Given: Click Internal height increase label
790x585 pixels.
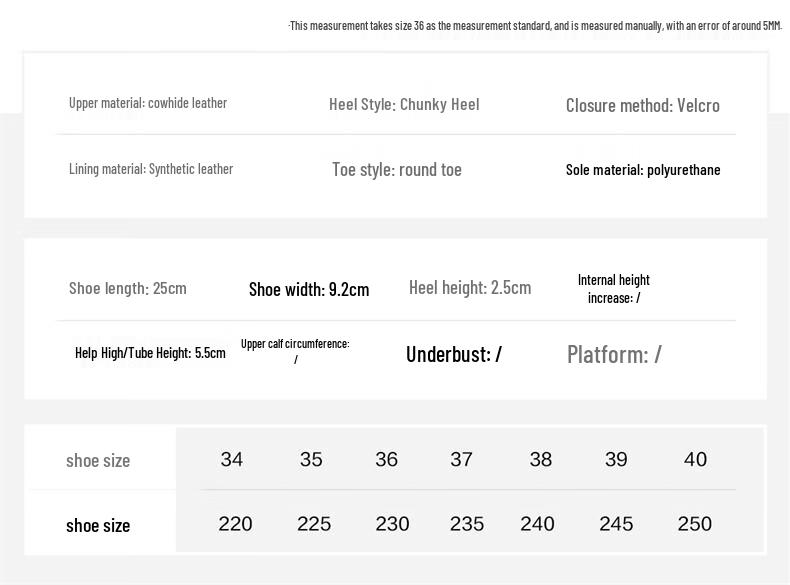Looking at the screenshot, I should pyautogui.click(x=613, y=289).
